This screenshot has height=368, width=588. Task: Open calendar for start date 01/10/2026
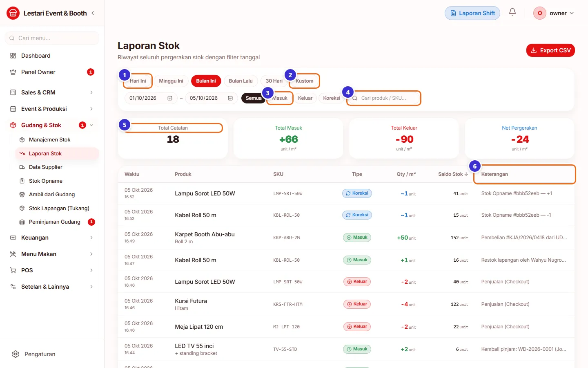click(x=170, y=98)
